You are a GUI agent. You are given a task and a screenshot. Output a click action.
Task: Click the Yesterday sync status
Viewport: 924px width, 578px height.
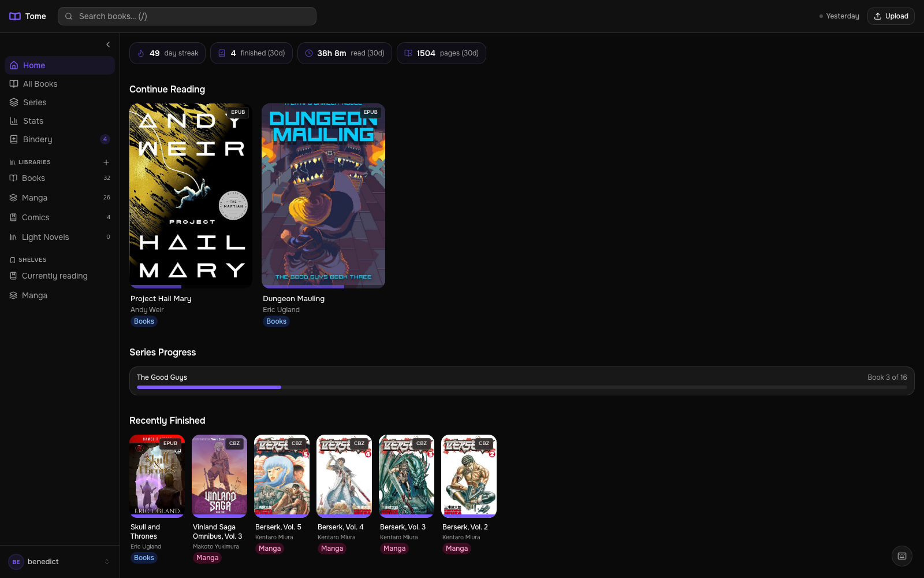839,16
